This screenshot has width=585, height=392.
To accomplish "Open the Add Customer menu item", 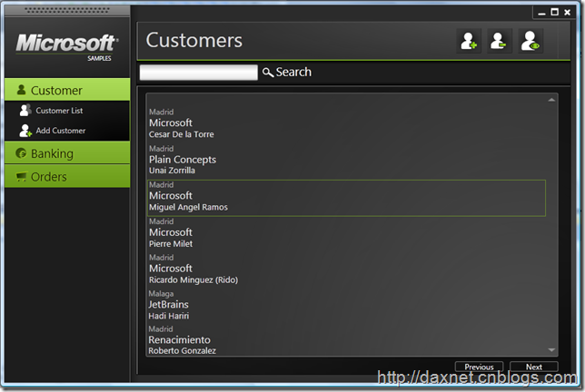I will tap(61, 131).
